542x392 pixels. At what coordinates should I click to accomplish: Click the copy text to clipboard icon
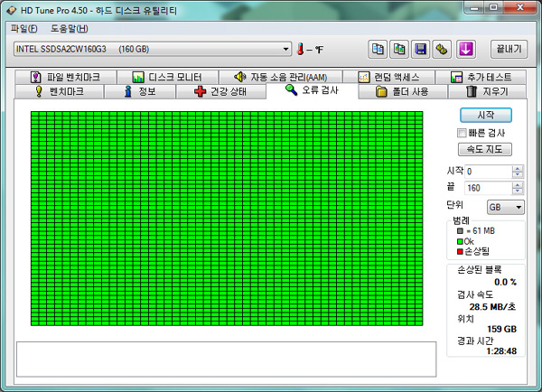click(x=378, y=50)
